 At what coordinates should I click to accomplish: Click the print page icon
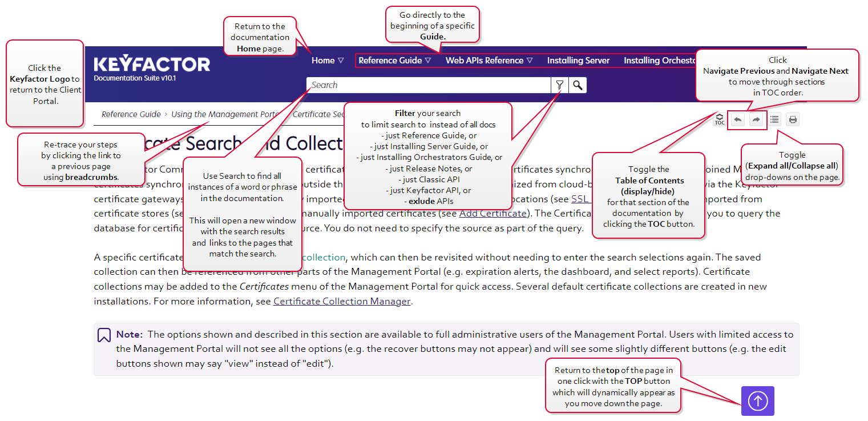[x=793, y=119]
